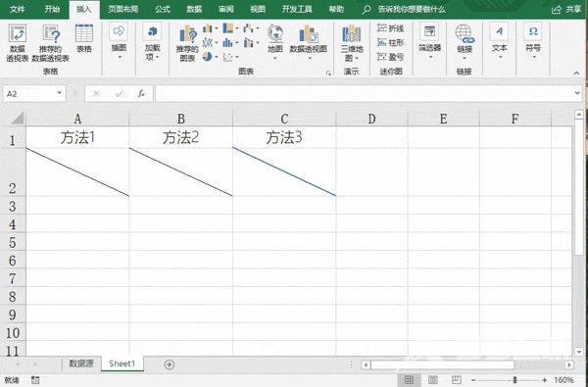The image size is (588, 387).
Task: Select column D header
Action: 371,119
